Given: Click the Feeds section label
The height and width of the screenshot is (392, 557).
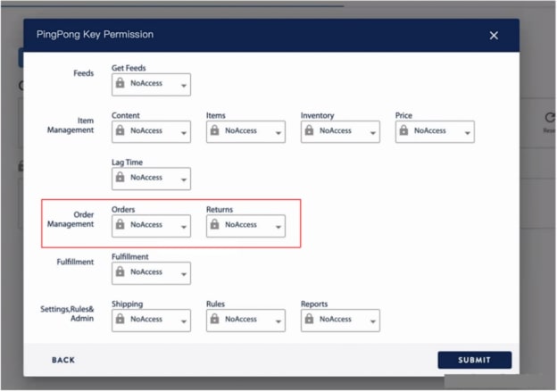Looking at the screenshot, I should pyautogui.click(x=84, y=73).
